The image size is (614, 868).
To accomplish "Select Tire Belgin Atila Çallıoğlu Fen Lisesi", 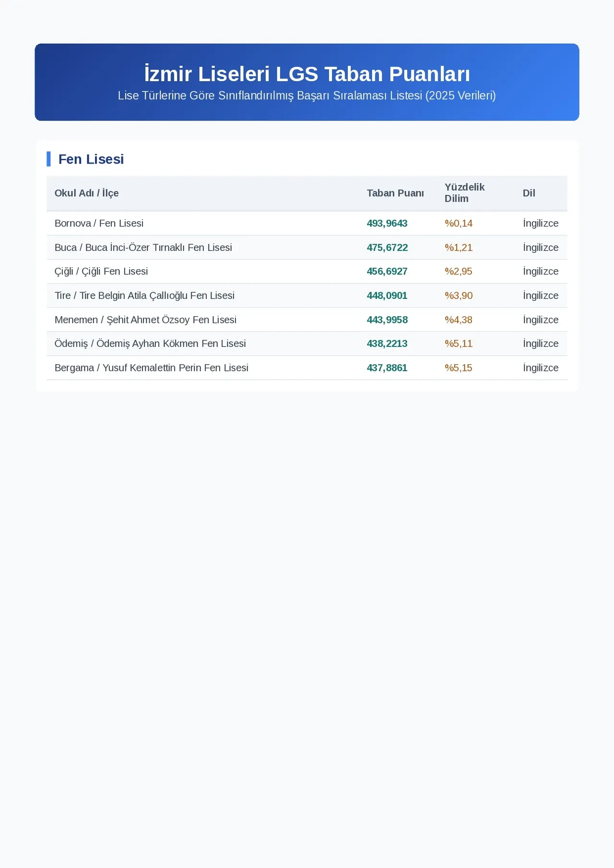I will pyautogui.click(x=307, y=296).
